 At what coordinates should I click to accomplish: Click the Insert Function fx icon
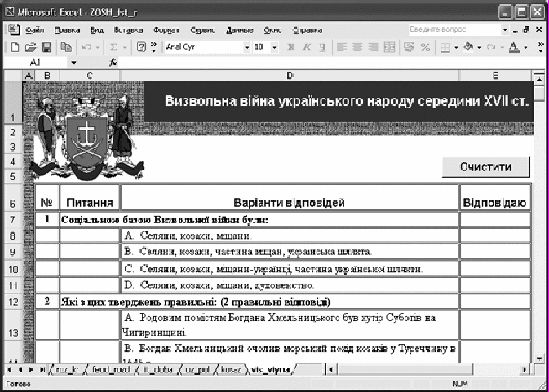(x=113, y=63)
